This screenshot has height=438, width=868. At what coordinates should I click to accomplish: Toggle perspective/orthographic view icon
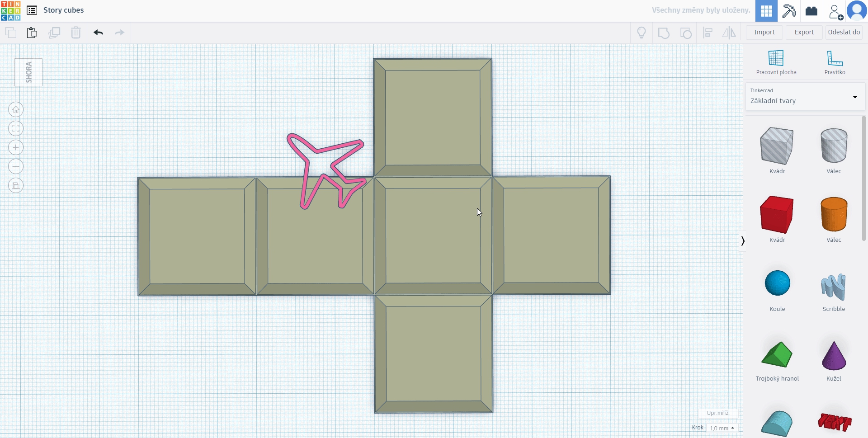tap(16, 186)
